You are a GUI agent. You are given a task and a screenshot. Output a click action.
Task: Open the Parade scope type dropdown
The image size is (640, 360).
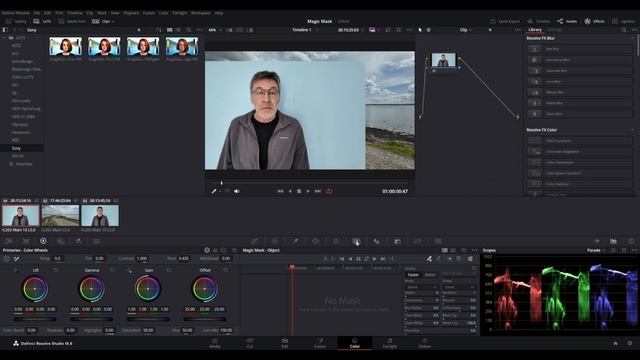(x=596, y=250)
